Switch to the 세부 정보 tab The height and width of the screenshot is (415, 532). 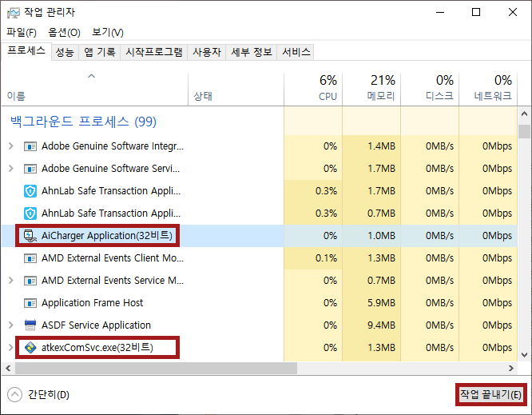pyautogui.click(x=252, y=52)
